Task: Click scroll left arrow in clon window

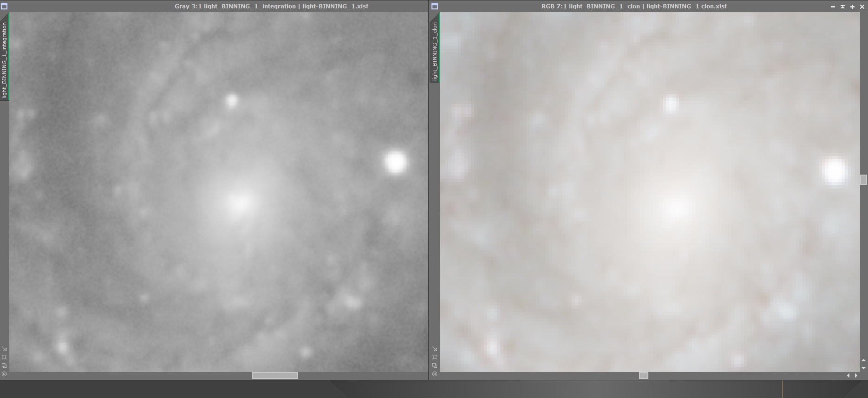Action: (x=848, y=375)
